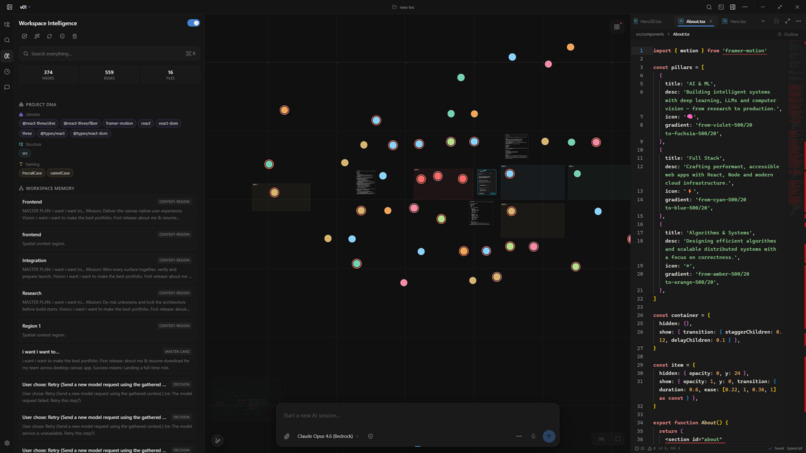
Task: Click the @react-three/fiber library tag
Action: 80,123
